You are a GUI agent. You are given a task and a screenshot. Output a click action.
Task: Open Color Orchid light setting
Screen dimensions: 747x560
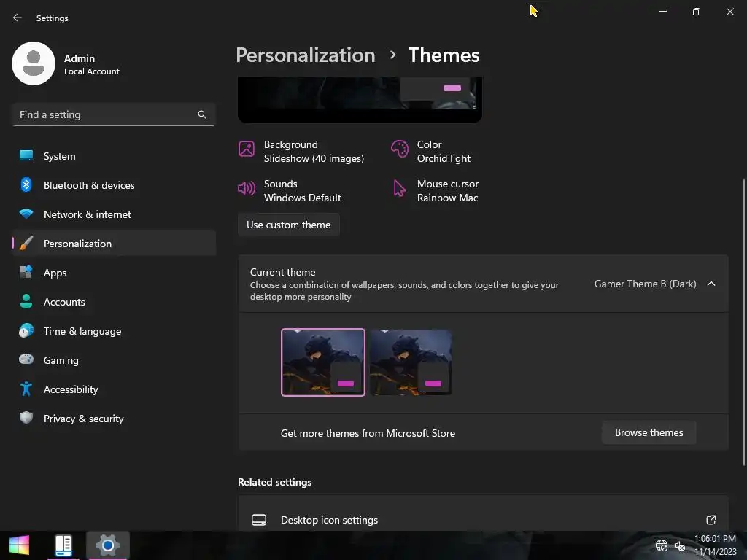(431, 151)
